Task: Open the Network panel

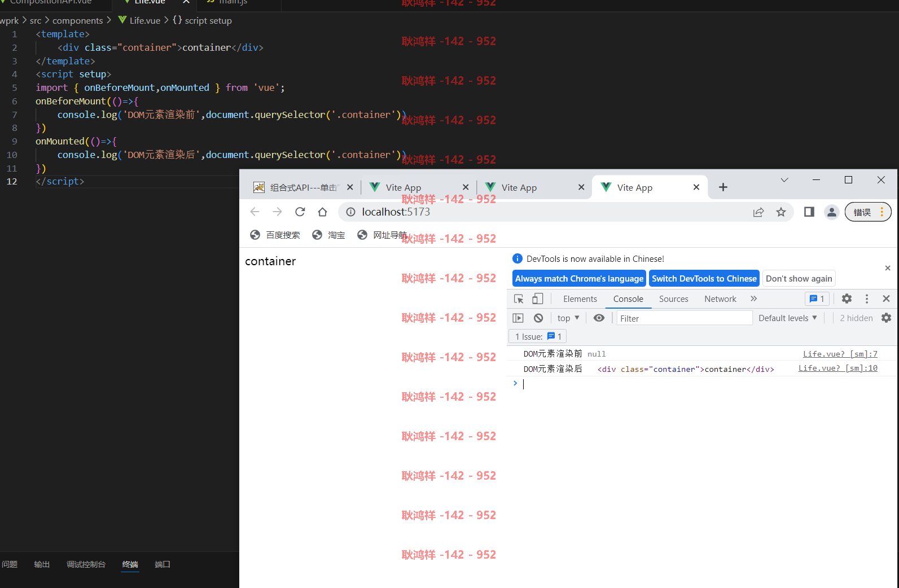Action: click(x=720, y=299)
